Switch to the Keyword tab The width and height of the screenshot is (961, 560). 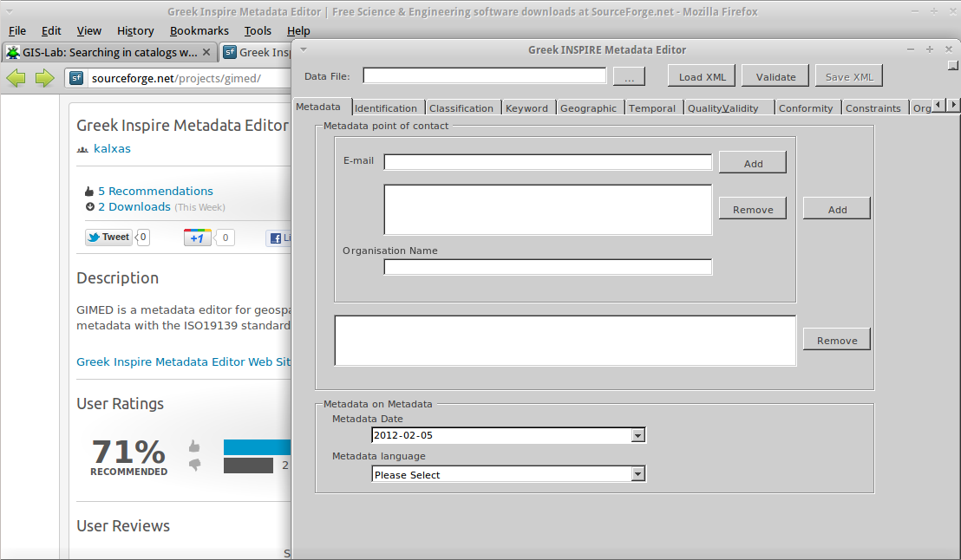pos(526,107)
